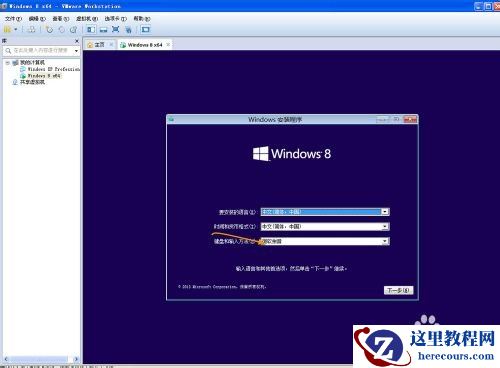This screenshot has height=368, width=500.
Task: Open the 虚拟机 menu
Action: pos(87,19)
